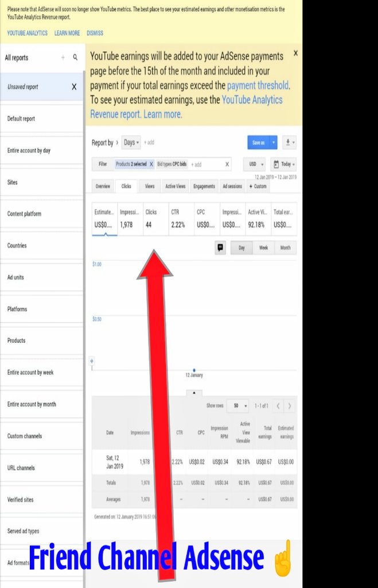Image resolution: width=378 pixels, height=588 pixels.
Task: Open the Content platform report
Action: (41, 214)
